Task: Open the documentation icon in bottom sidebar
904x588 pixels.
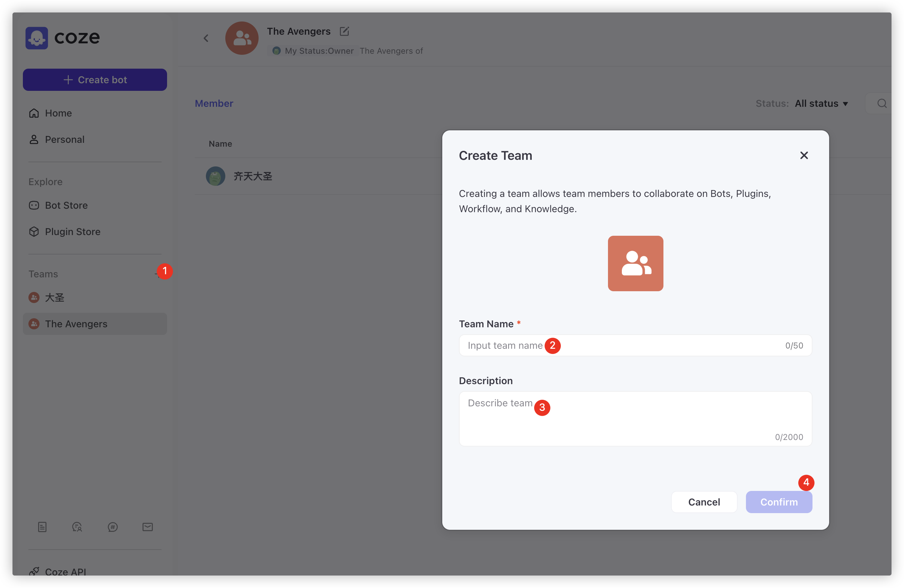Action: [42, 527]
